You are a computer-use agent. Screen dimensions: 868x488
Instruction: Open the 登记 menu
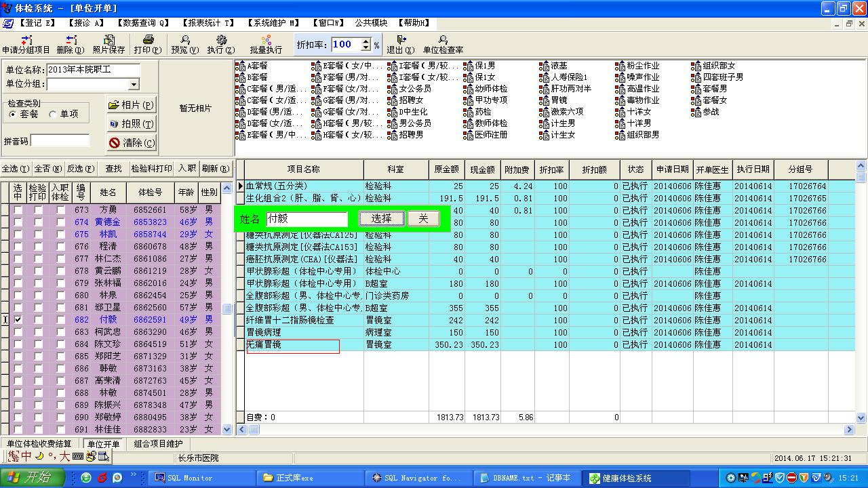37,23
